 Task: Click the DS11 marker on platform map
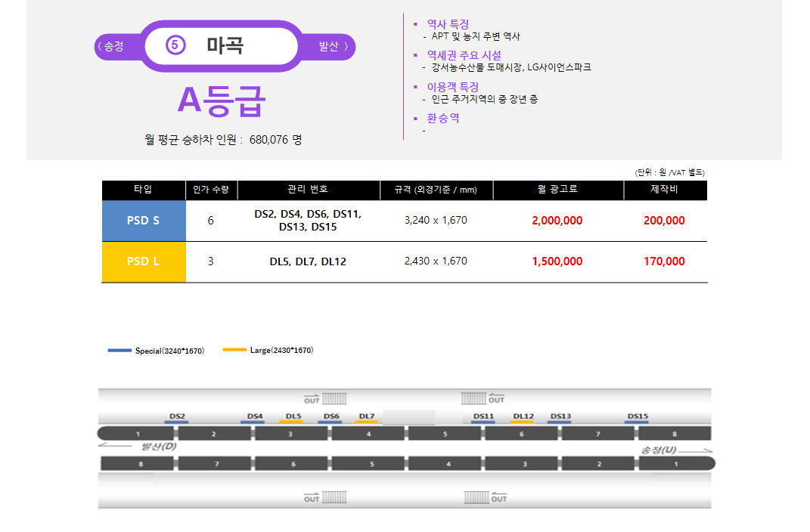pyautogui.click(x=483, y=418)
